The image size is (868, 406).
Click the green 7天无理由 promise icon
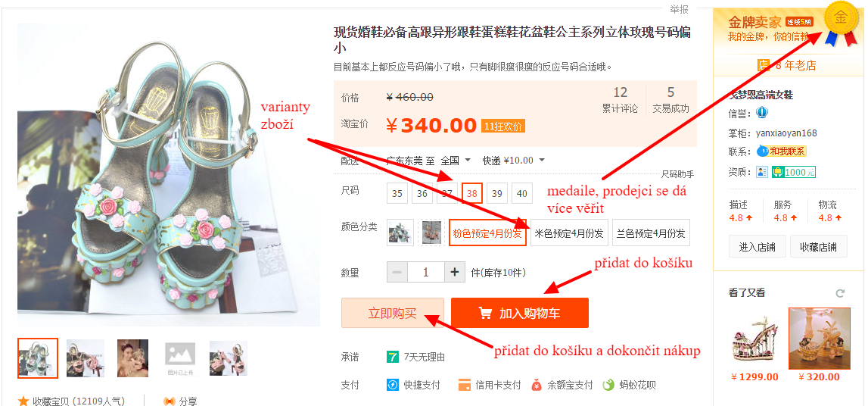click(x=393, y=357)
